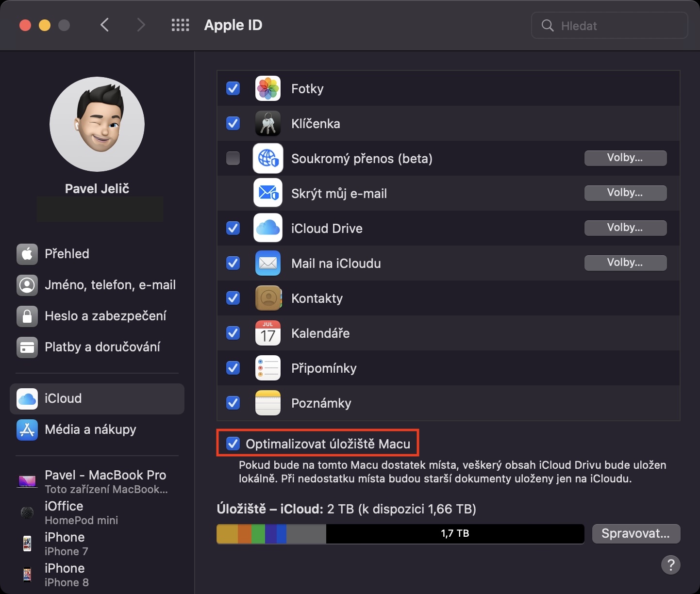Click the Klíčenka keychain icon
This screenshot has width=700, height=594.
(x=268, y=124)
